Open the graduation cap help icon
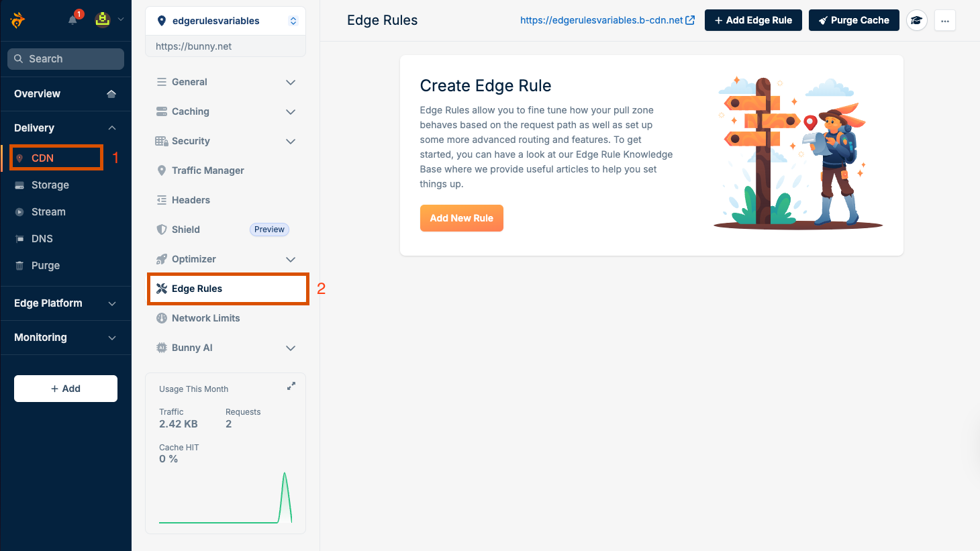The image size is (980, 551). [x=916, y=20]
